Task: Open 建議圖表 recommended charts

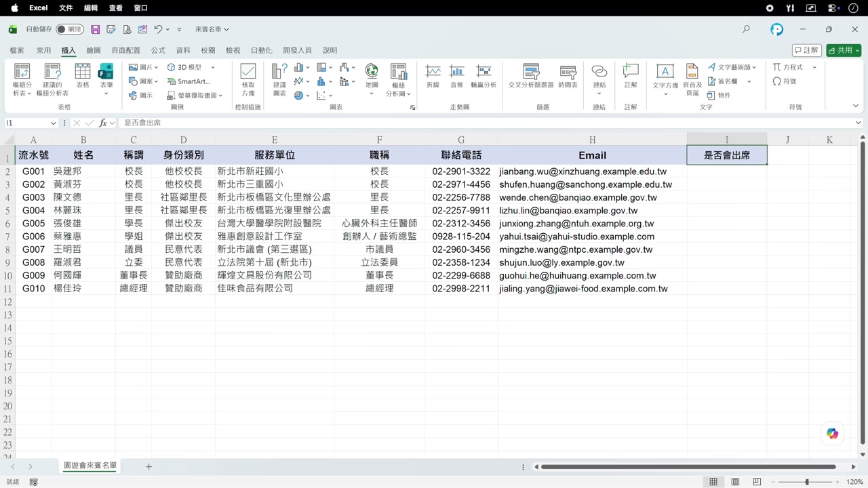Action: 279,80
